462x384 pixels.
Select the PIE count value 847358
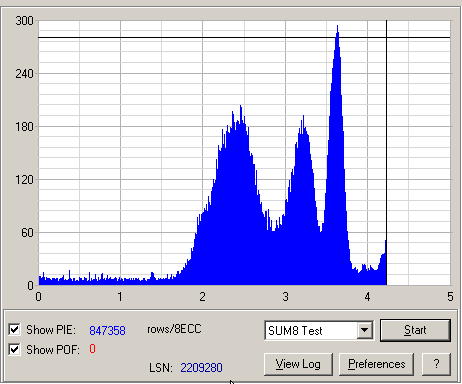pyautogui.click(x=107, y=330)
